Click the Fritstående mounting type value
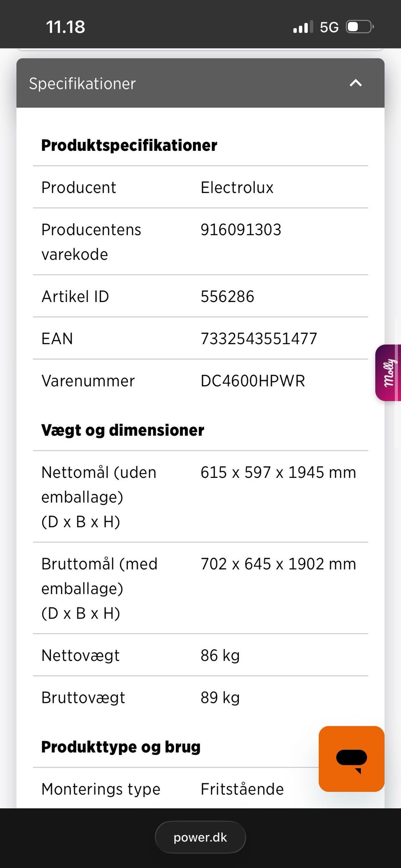The width and height of the screenshot is (401, 868). click(242, 789)
